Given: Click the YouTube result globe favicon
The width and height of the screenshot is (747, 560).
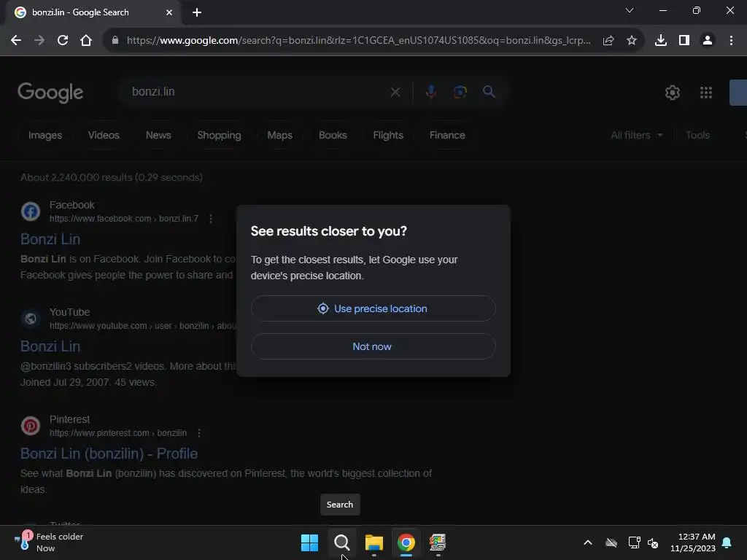Looking at the screenshot, I should pyautogui.click(x=31, y=319).
